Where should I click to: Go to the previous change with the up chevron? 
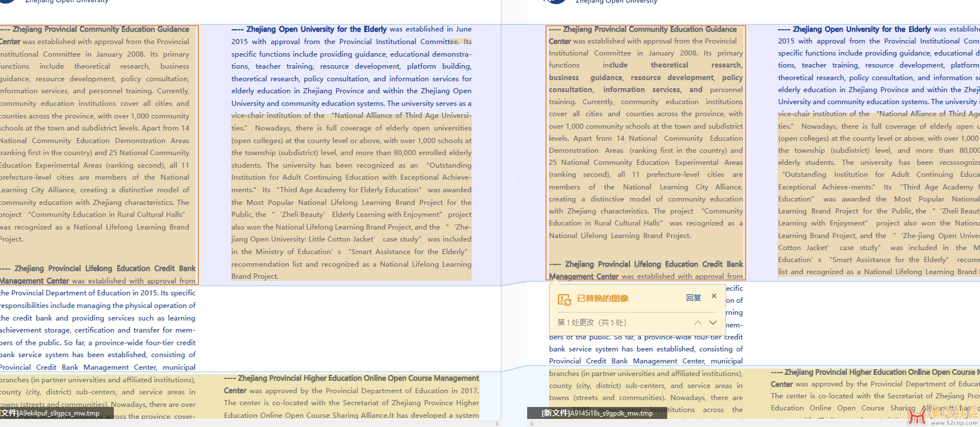[x=698, y=323]
